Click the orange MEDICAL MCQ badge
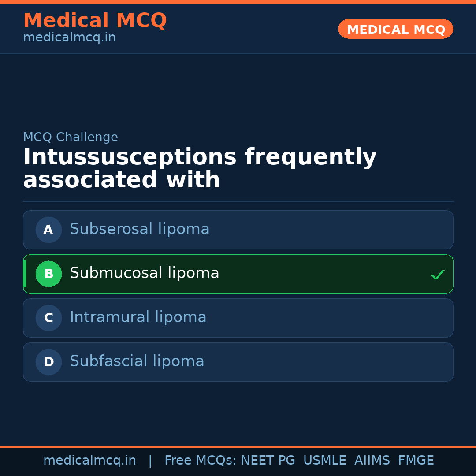This screenshot has width=476, height=476. (x=395, y=29)
